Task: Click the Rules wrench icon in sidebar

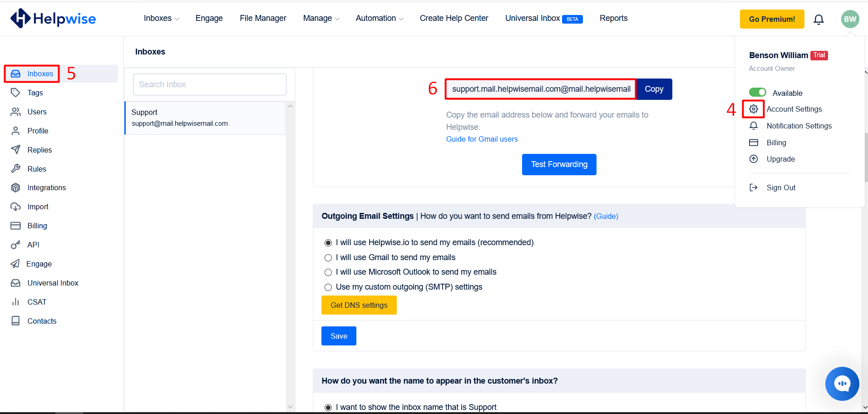Action: [15, 169]
